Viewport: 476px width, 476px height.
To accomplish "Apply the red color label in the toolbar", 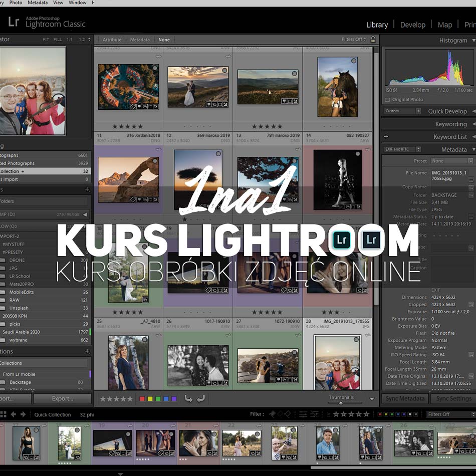I will click(x=142, y=399).
